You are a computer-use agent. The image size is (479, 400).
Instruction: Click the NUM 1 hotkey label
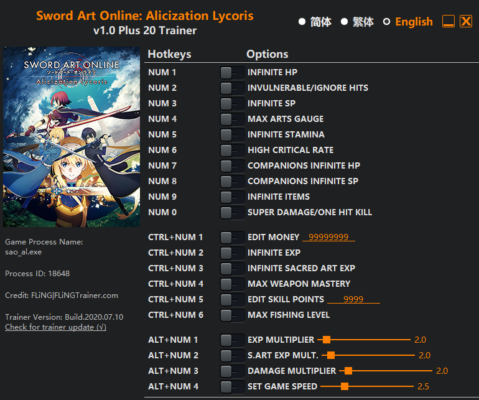pyautogui.click(x=162, y=72)
